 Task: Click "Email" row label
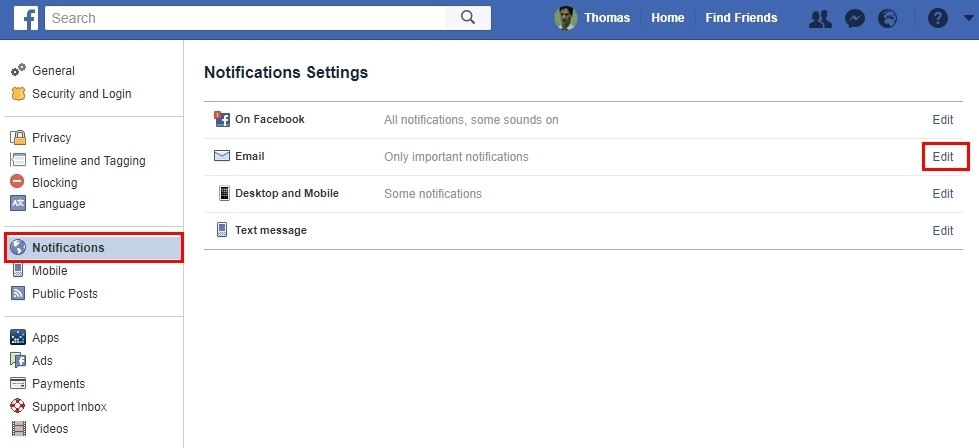250,156
